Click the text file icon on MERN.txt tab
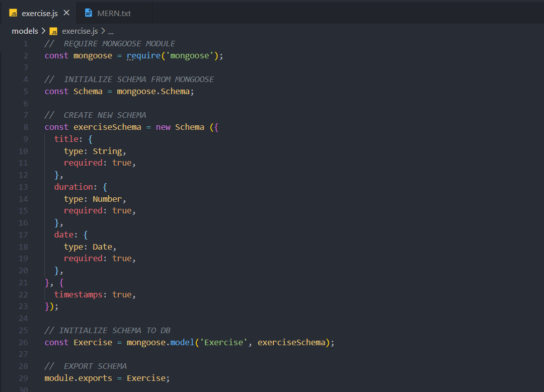 click(x=89, y=13)
